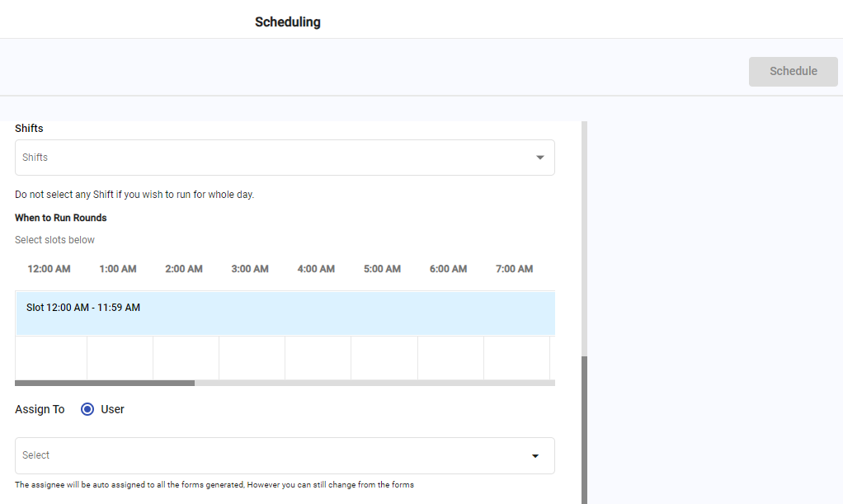843x504 pixels.
Task: Click the empty grid cell below 1:00 AM
Action: point(120,357)
